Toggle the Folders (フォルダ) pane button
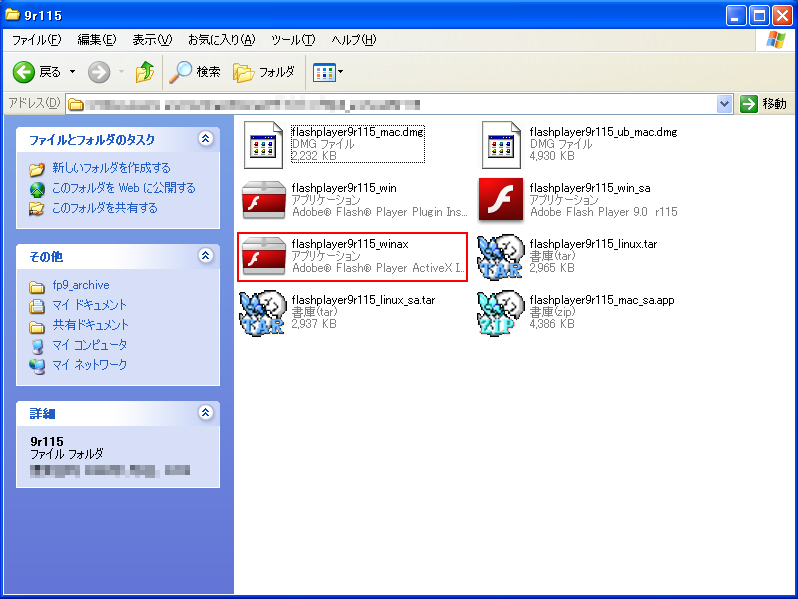Viewport: 798px width, 599px height. 264,72
